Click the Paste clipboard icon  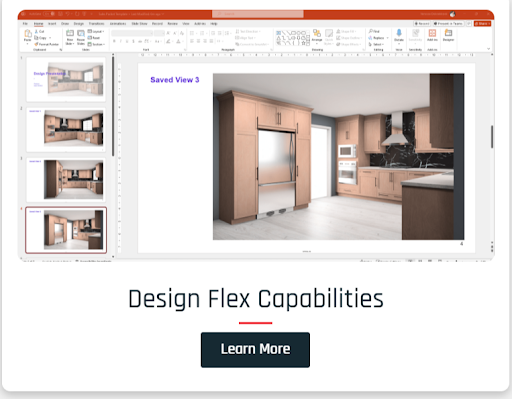28,33
